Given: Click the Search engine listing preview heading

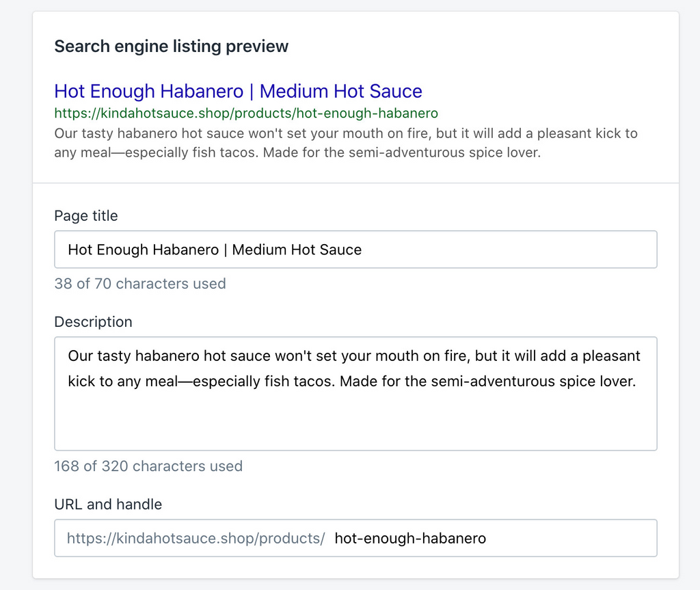Looking at the screenshot, I should tap(171, 46).
